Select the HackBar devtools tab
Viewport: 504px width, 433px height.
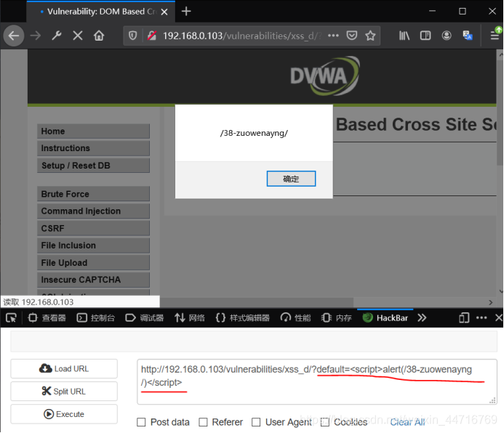[x=385, y=317]
